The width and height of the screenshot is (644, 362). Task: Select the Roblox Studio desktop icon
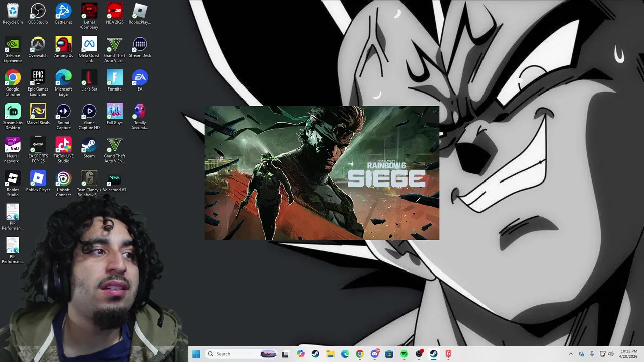13,184
